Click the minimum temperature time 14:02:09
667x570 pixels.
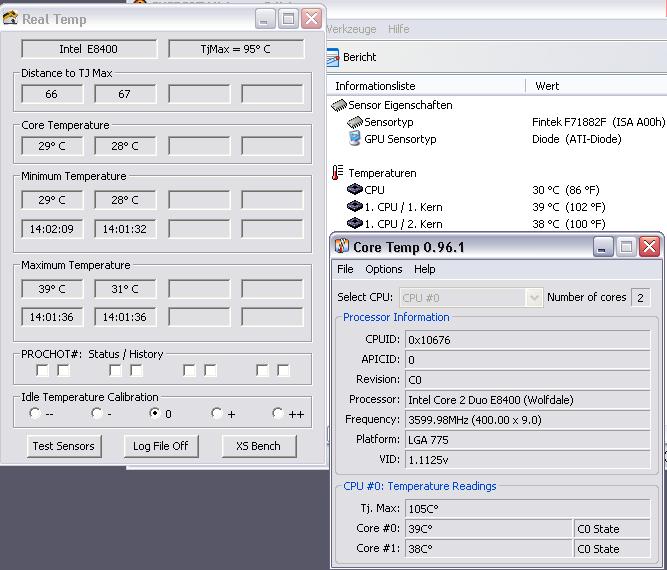coord(52,229)
